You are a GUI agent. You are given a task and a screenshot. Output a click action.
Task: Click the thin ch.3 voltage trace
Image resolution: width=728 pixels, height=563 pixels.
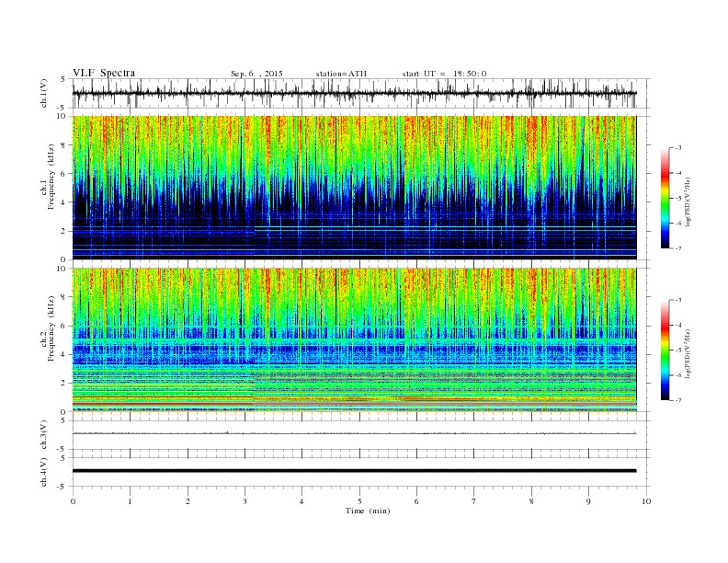coord(354,433)
